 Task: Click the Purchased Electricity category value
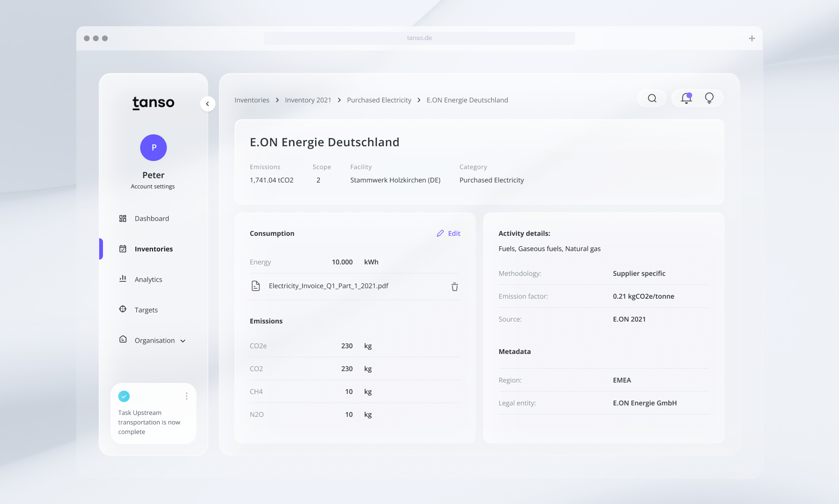pyautogui.click(x=491, y=180)
